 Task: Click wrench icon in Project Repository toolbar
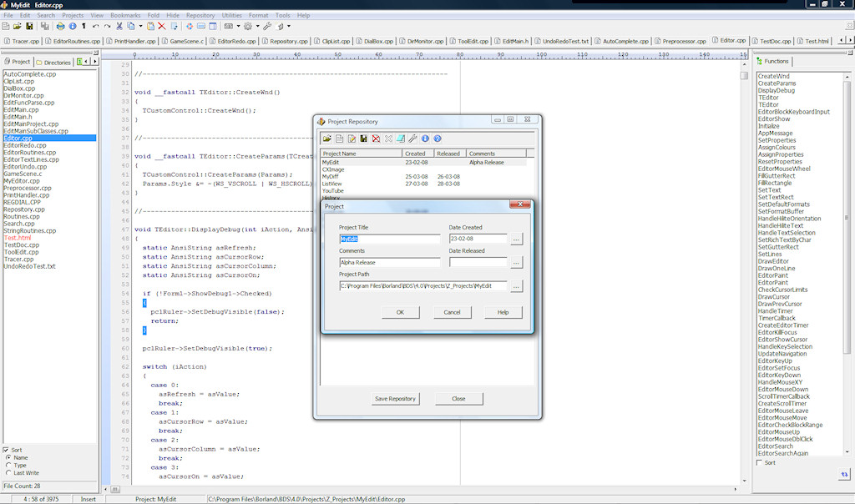point(412,139)
